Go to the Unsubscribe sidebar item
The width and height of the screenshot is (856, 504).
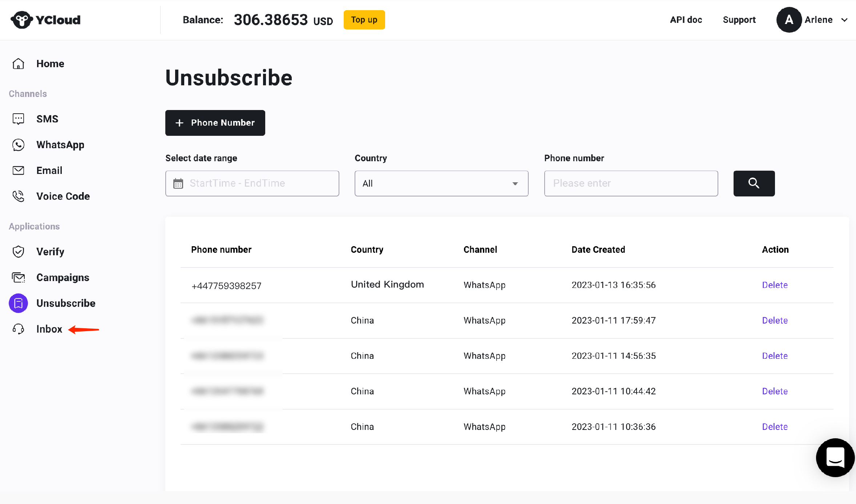click(65, 303)
